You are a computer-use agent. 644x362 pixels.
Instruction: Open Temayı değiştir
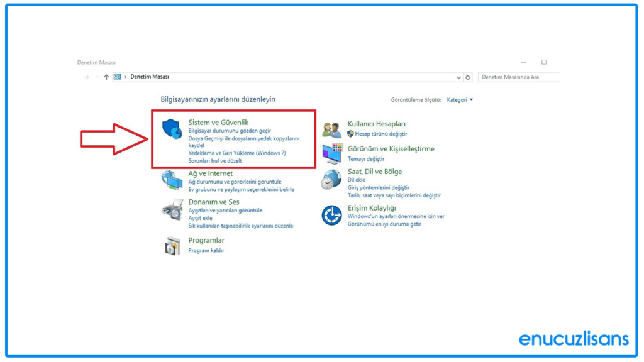[x=365, y=160]
